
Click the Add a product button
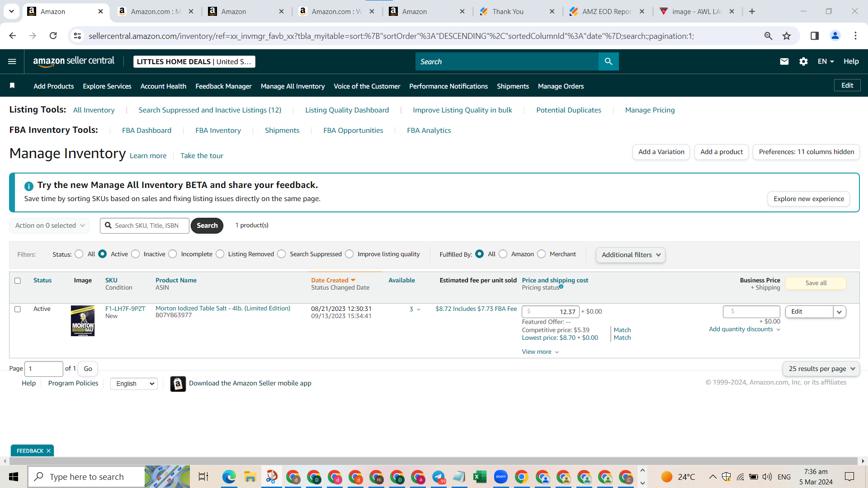click(x=722, y=152)
